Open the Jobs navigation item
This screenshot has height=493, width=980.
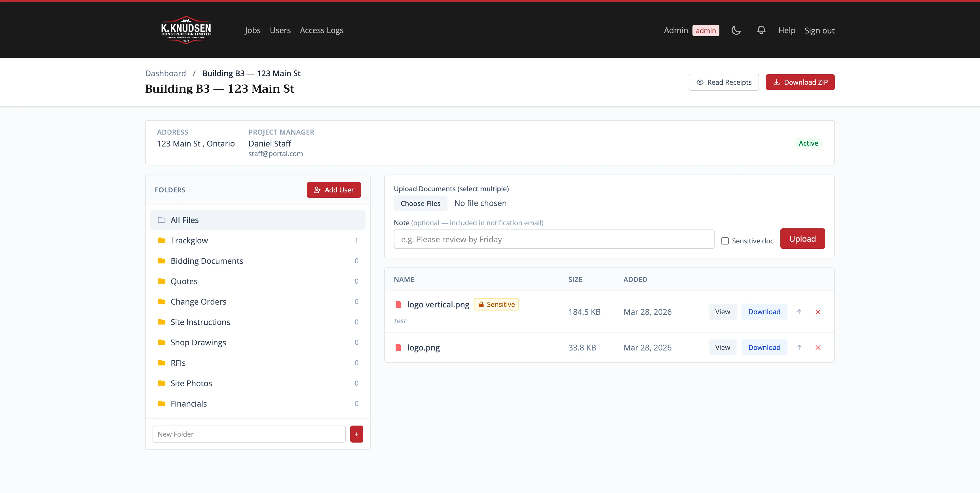pos(252,30)
